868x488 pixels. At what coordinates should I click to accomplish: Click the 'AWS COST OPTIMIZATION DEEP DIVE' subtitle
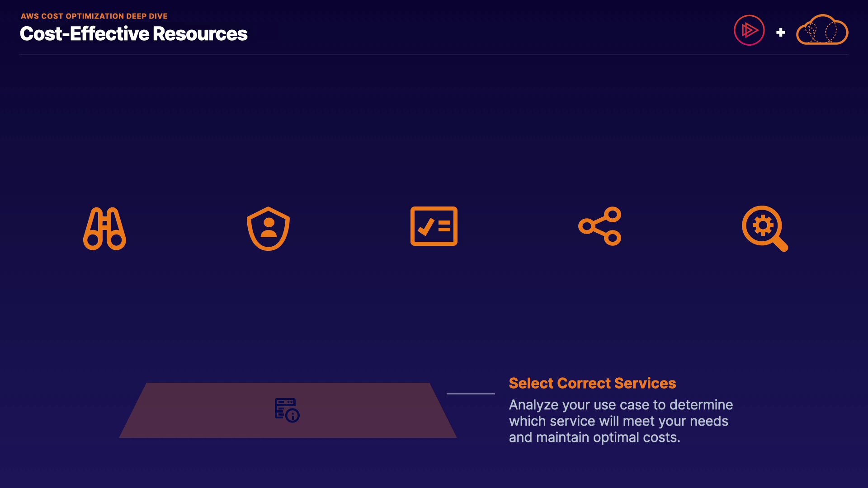pos(94,16)
